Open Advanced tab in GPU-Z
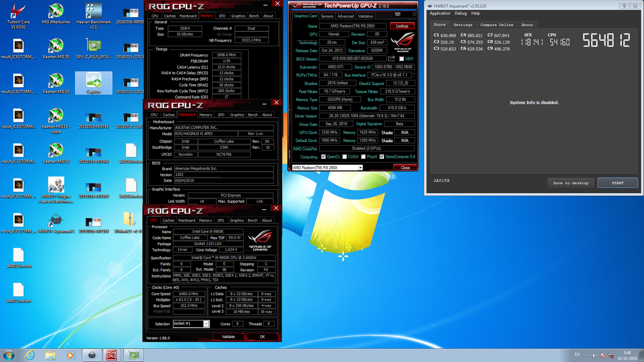The height and width of the screenshot is (362, 644). (x=345, y=16)
